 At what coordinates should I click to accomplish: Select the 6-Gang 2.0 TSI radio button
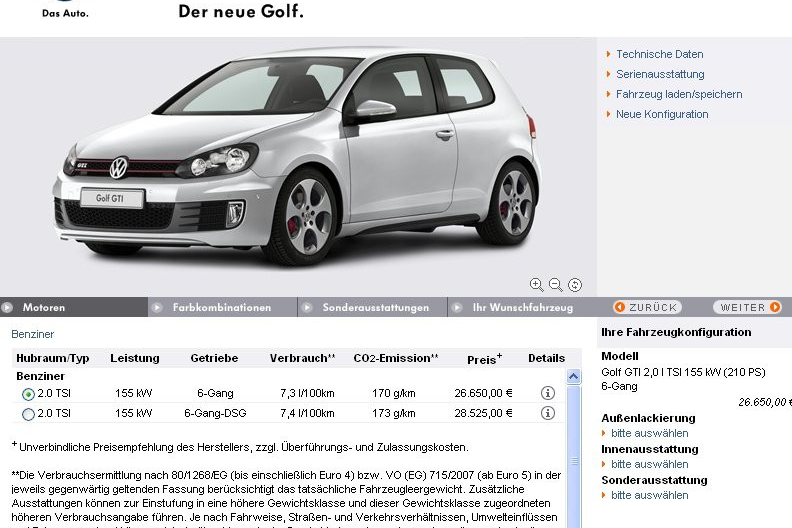28,395
